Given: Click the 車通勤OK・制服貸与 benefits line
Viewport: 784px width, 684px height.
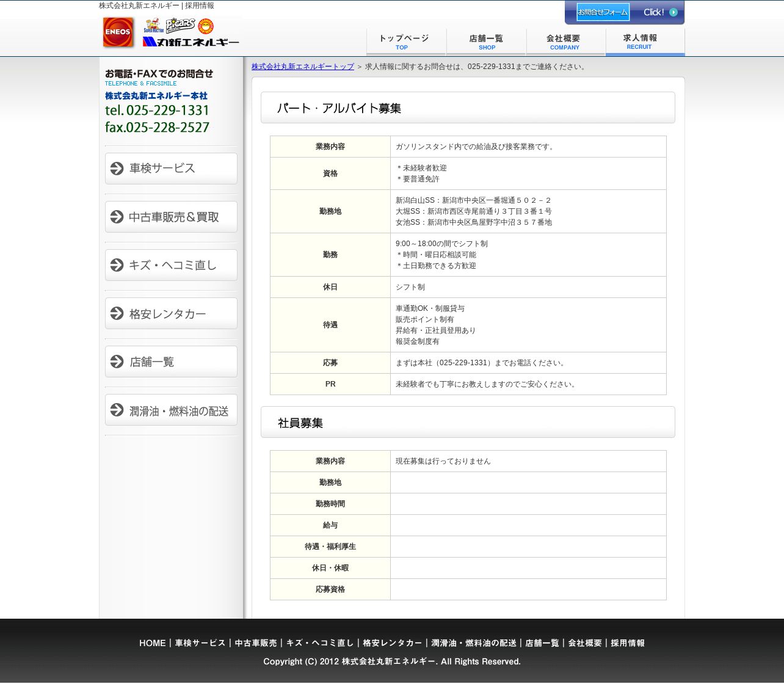Looking at the screenshot, I should pos(430,308).
